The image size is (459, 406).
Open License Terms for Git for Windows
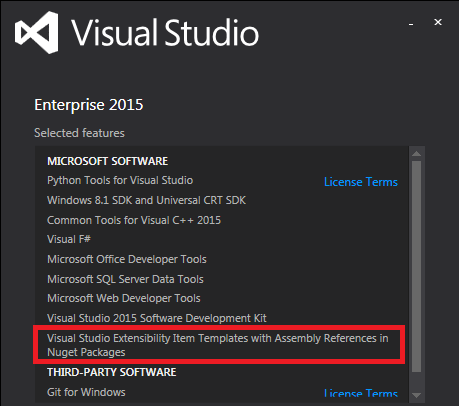pyautogui.click(x=361, y=393)
